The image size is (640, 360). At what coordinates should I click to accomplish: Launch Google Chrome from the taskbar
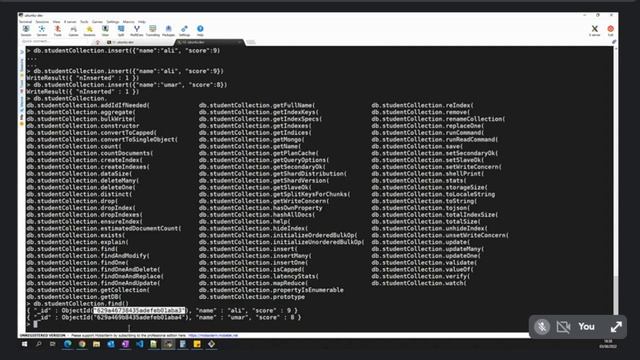82,344
